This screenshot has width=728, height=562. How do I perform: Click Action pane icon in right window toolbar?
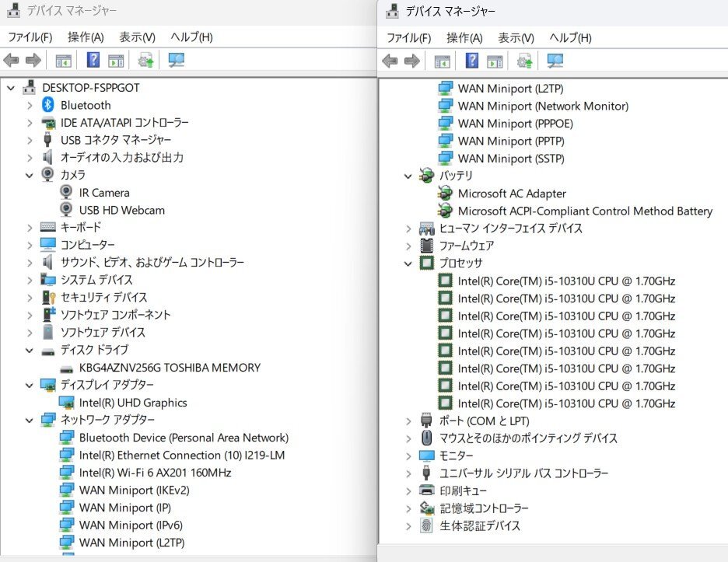pos(495,61)
